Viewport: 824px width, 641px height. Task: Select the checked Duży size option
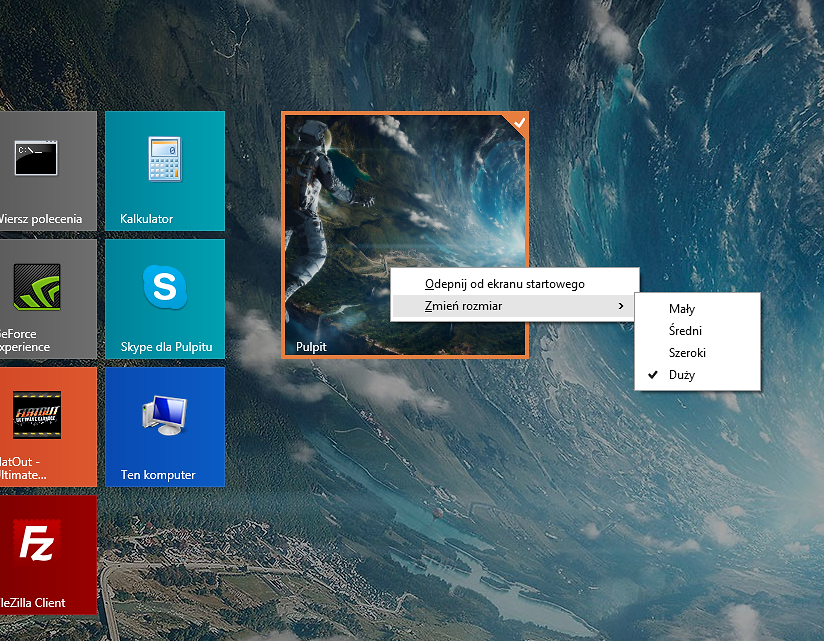pos(697,375)
